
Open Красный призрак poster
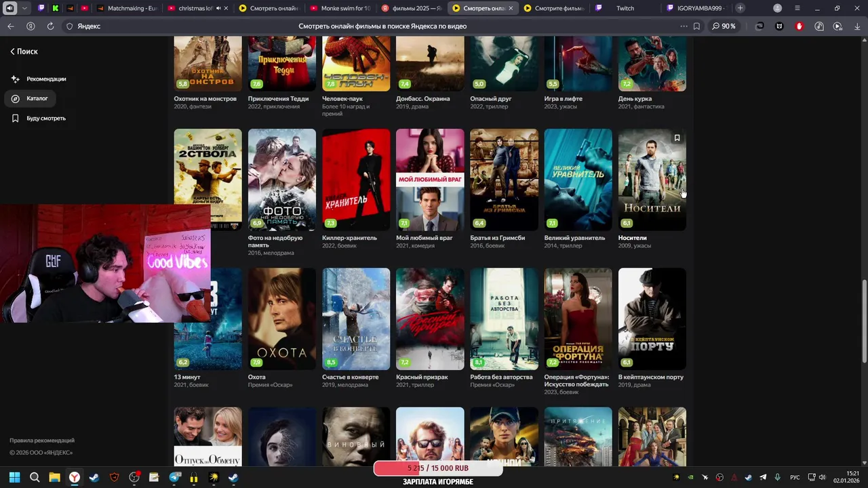click(430, 319)
